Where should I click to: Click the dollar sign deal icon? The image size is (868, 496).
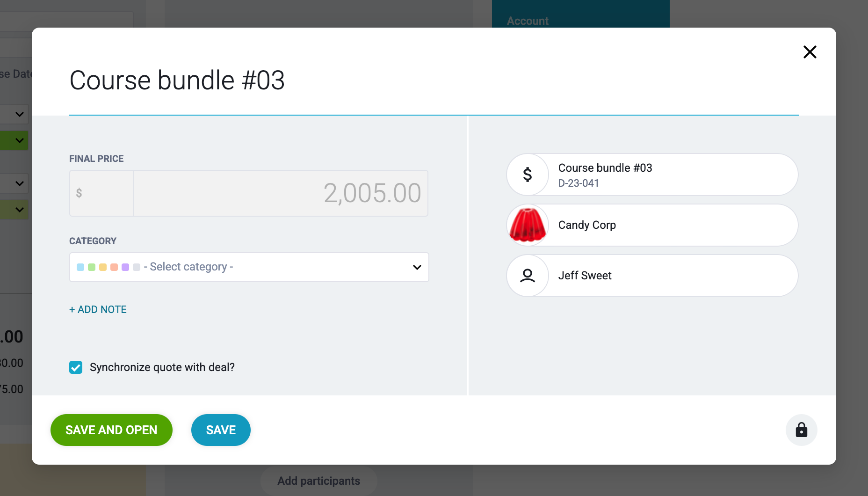(x=528, y=175)
